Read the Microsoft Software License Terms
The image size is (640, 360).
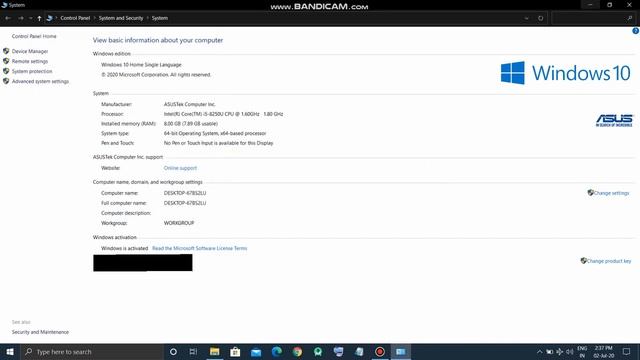pyautogui.click(x=200, y=248)
